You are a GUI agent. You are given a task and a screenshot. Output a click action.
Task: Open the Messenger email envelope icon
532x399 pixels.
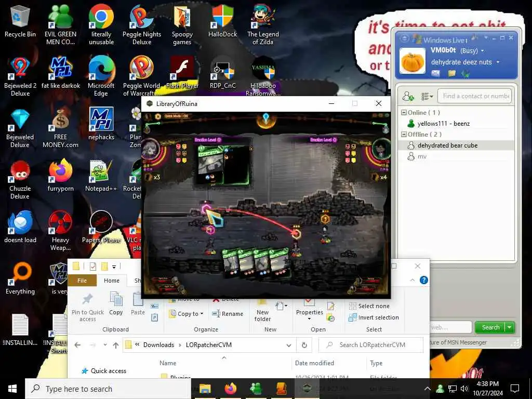point(436,73)
